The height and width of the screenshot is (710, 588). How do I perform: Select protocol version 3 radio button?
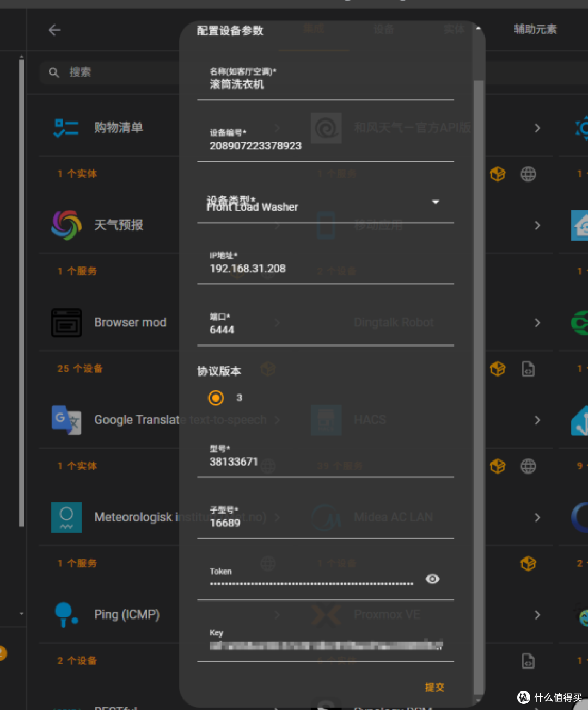point(216,398)
